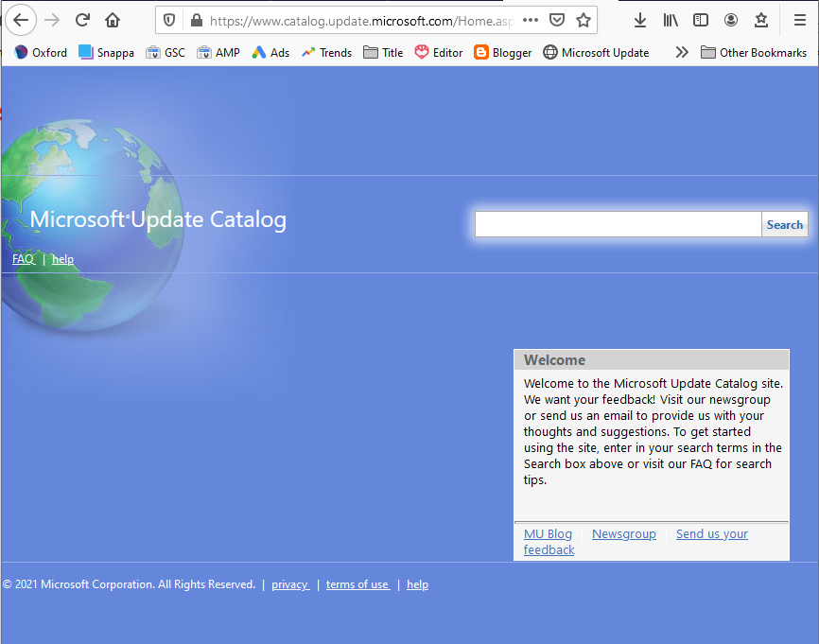Show more bookmarks chevron
819x644 pixels.
(x=682, y=53)
